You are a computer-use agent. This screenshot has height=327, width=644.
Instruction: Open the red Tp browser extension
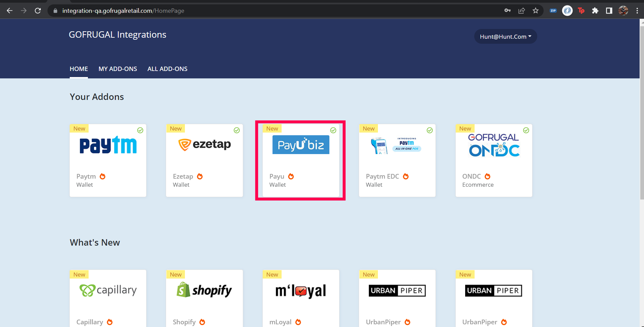581,11
